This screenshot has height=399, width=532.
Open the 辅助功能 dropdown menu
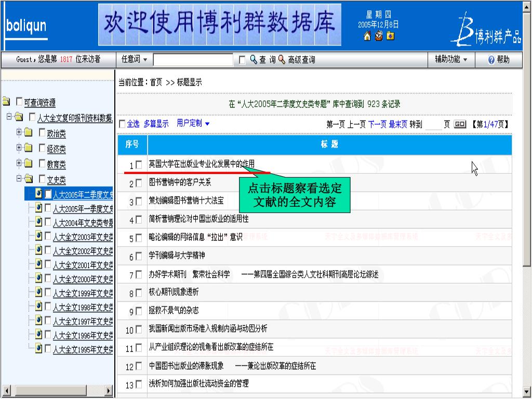(x=451, y=60)
